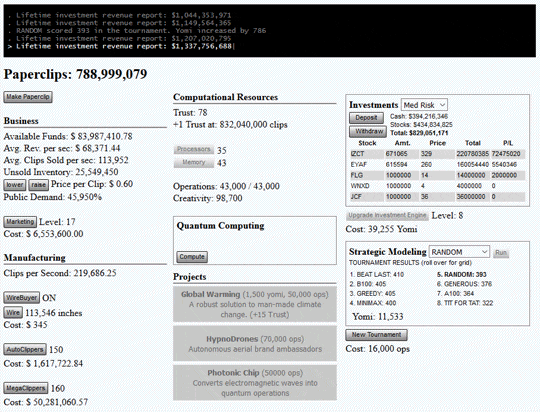Withdraw funds from investments
Image resolution: width=540 pixels, height=412 pixels.
[368, 131]
